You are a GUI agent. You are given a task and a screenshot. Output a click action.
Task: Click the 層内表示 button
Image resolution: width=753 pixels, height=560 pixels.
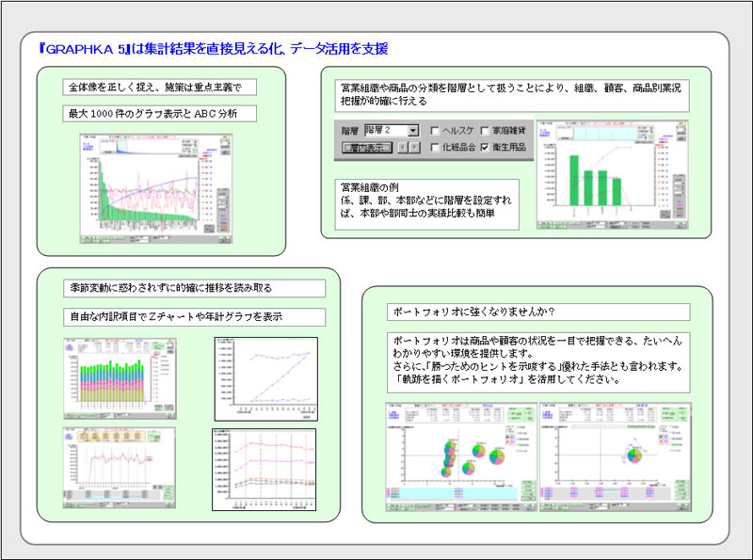click(367, 148)
